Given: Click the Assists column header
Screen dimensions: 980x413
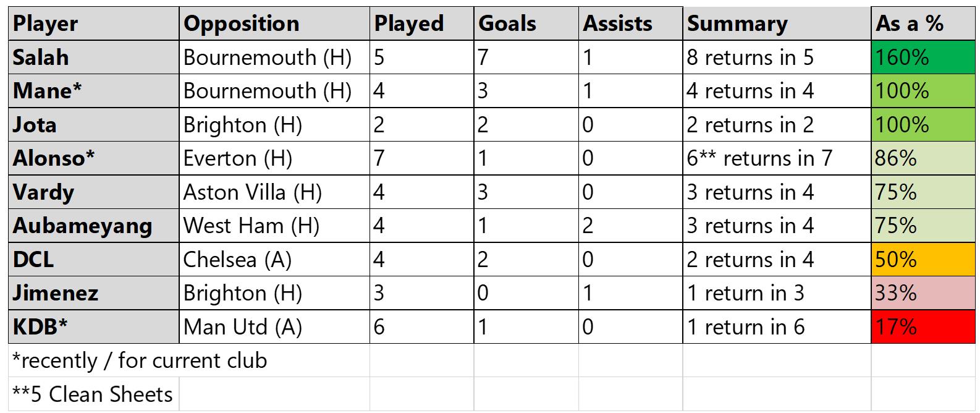Looking at the screenshot, I should click(x=631, y=24).
